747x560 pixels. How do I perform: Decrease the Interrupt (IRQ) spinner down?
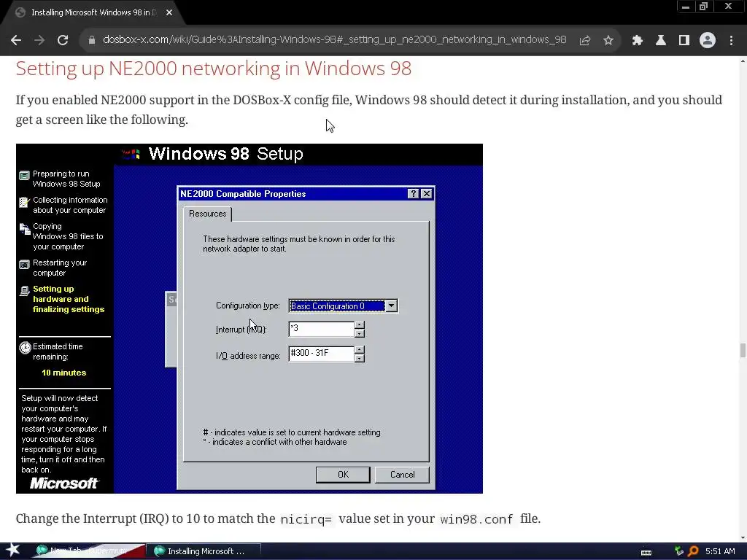pos(360,333)
